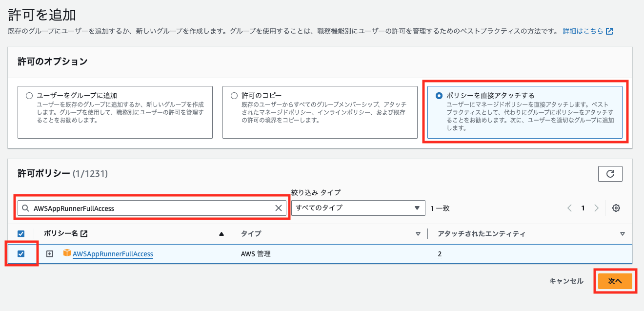Click the orange AWS managed policy box icon
The width and height of the screenshot is (644, 311).
67,253
